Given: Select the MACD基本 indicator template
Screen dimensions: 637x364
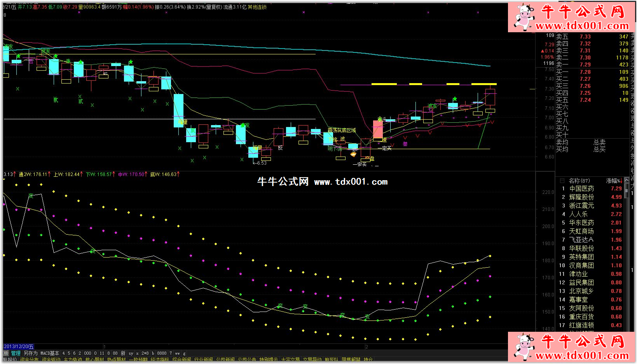Looking at the screenshot, I should coord(50,353).
